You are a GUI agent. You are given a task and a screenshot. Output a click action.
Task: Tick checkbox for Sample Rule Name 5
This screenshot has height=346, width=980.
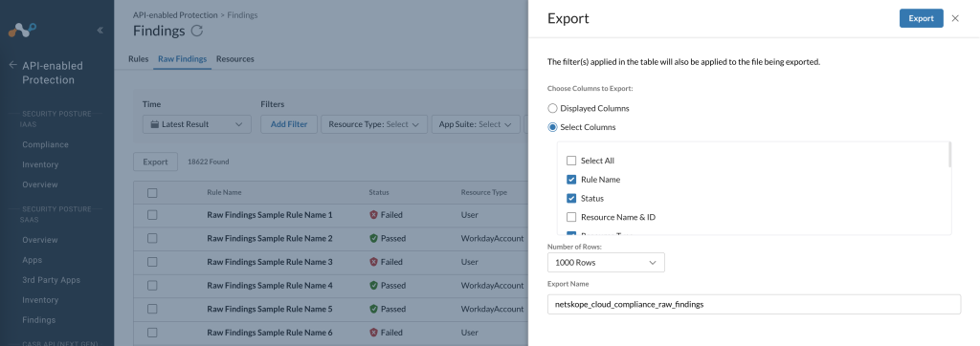point(152,309)
